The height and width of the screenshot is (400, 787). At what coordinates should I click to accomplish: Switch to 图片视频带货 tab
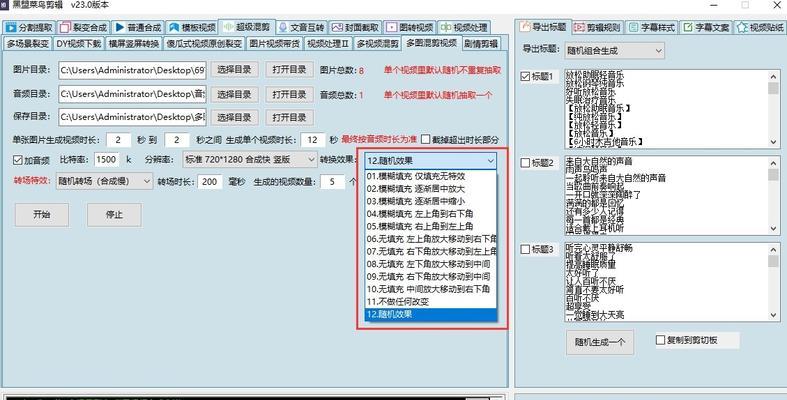tap(274, 44)
